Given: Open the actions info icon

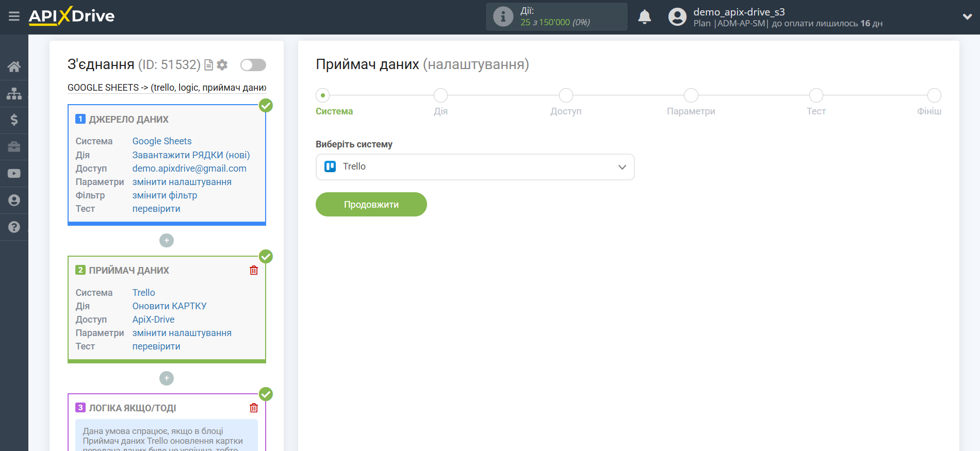Looking at the screenshot, I should [x=503, y=16].
